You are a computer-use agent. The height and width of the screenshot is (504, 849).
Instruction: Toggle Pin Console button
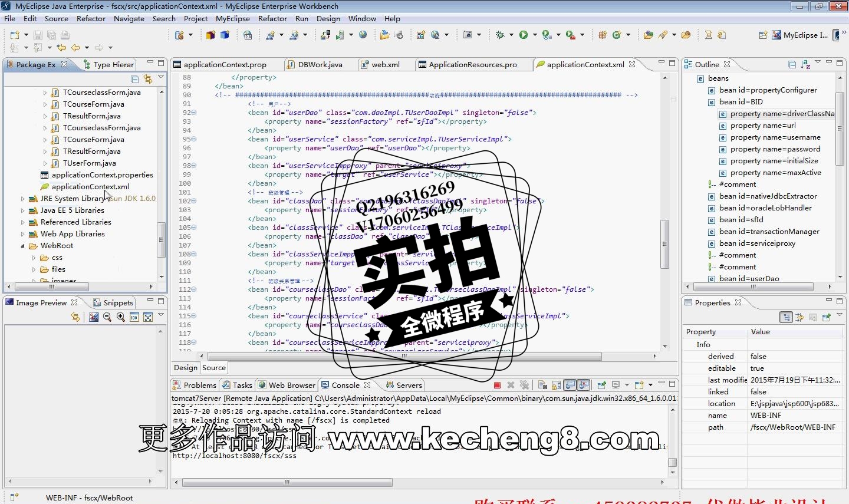601,385
